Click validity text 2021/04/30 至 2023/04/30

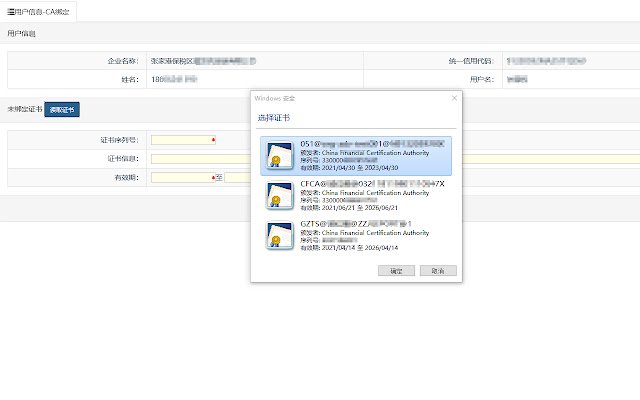point(360,168)
